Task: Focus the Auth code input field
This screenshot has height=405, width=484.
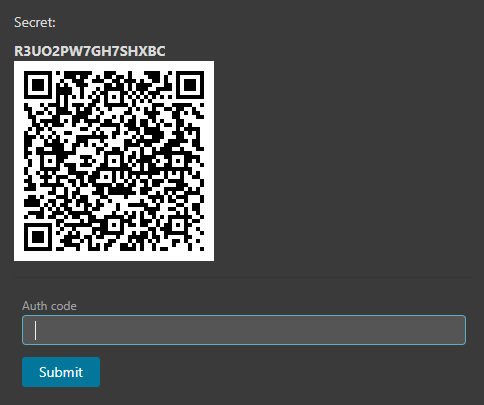Action: point(244,330)
